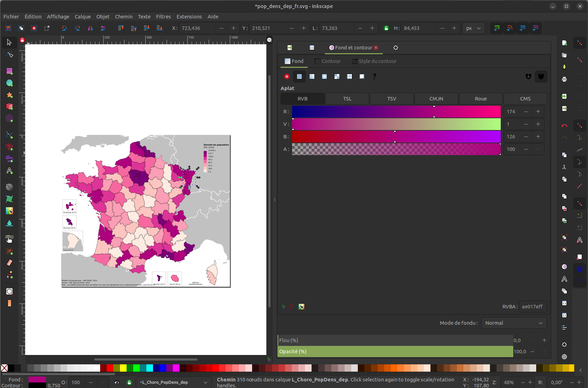Image resolution: width=588 pixels, height=388 pixels.
Task: Flip the selection horizontally
Action: click(90, 28)
